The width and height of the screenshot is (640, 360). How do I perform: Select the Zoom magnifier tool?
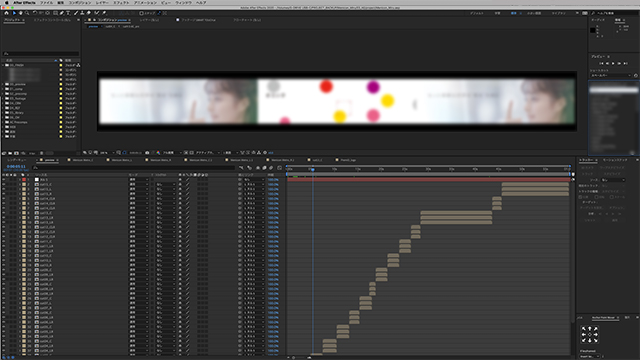pyautogui.click(x=27, y=13)
